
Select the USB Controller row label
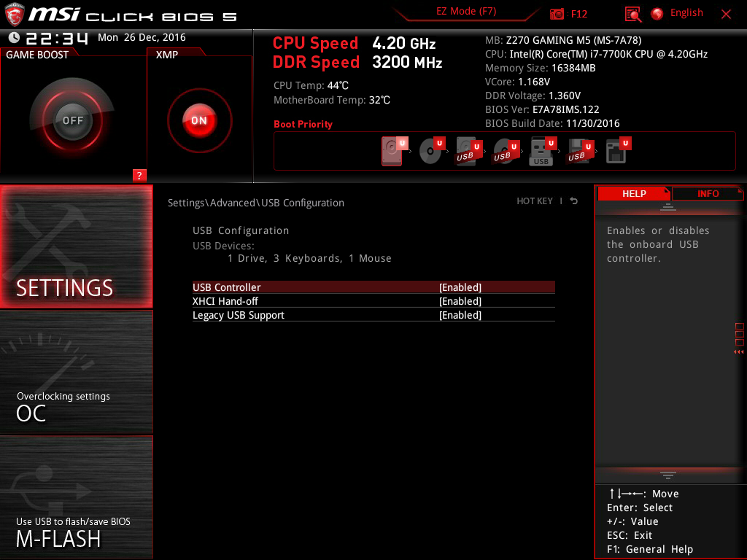point(227,287)
